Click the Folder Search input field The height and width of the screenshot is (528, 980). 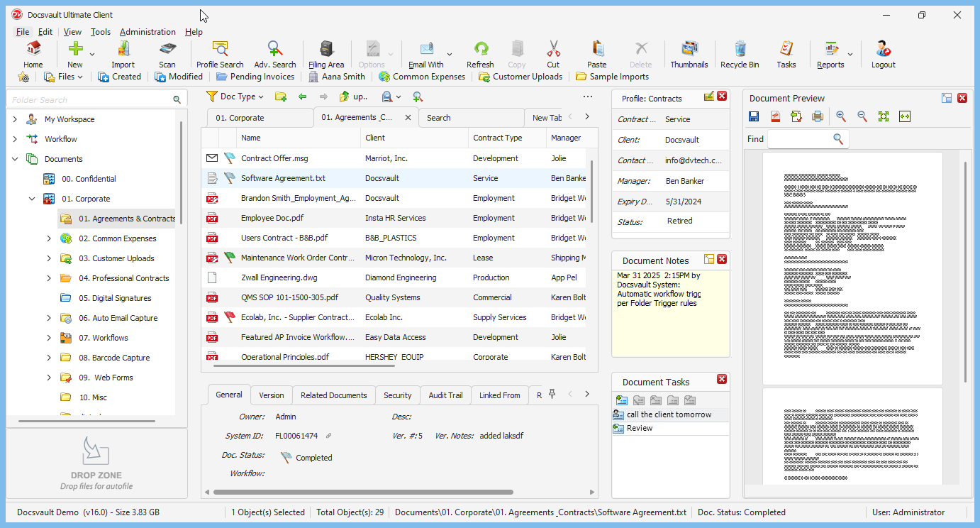point(89,100)
